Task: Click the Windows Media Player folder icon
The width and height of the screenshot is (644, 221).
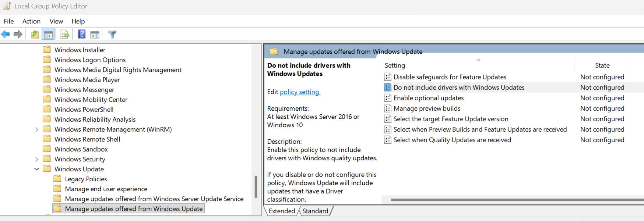Action: [47, 79]
